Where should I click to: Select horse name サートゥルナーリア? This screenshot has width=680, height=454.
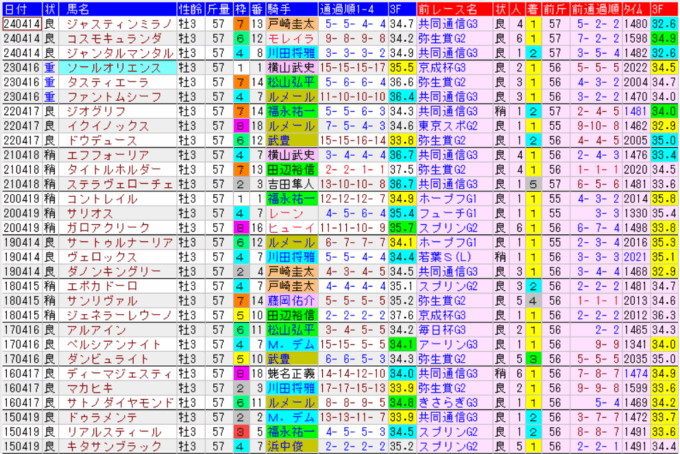(x=120, y=242)
